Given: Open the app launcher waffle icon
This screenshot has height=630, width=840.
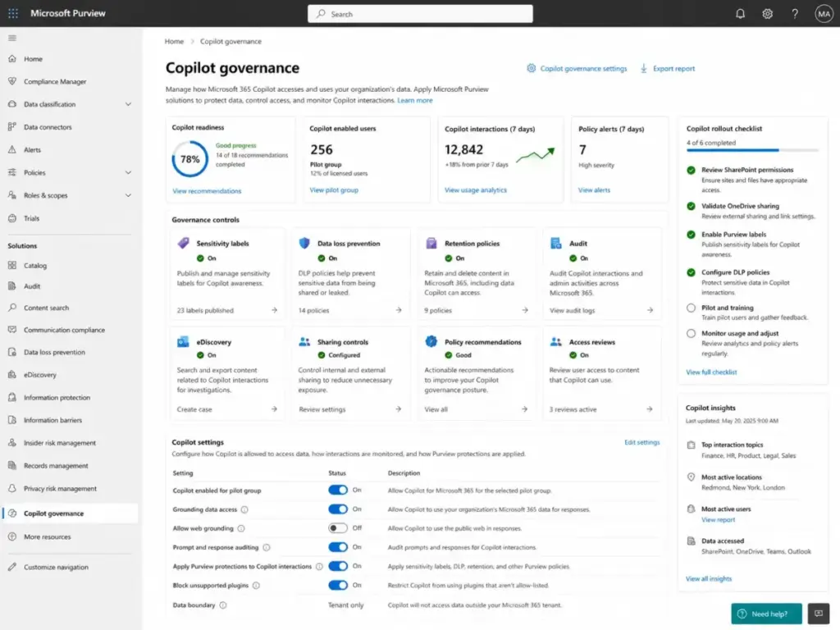Looking at the screenshot, I should pos(13,13).
